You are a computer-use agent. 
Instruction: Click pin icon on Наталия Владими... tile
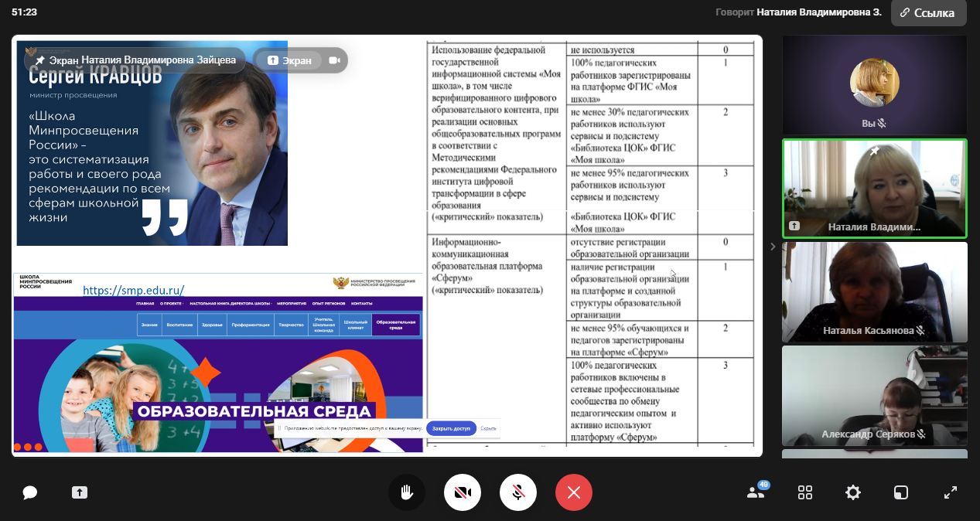coord(874,152)
